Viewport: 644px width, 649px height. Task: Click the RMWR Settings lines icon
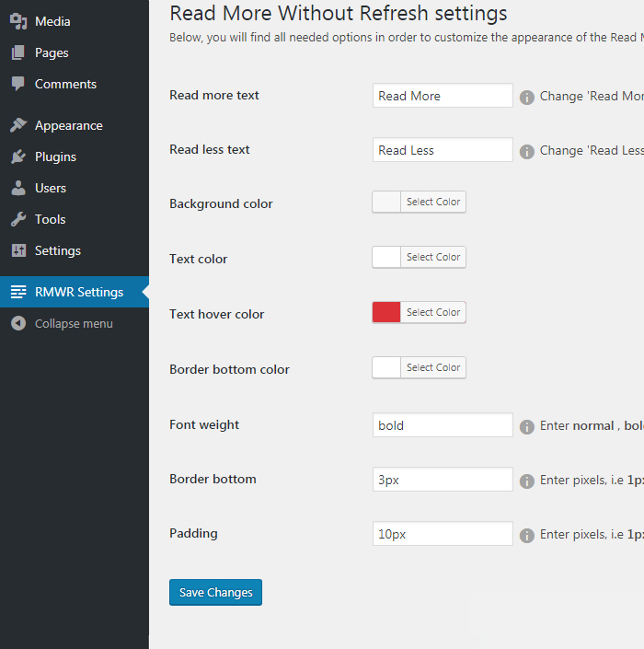click(18, 292)
